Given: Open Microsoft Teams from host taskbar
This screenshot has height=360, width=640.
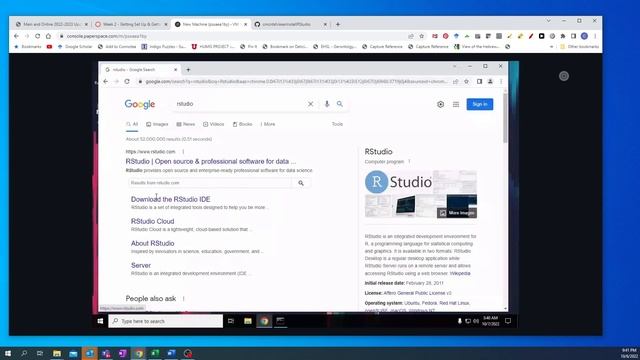Looking at the screenshot, I should coord(106,353).
